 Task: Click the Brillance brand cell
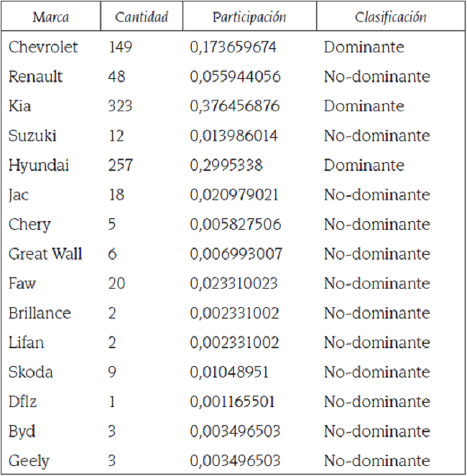(40, 313)
